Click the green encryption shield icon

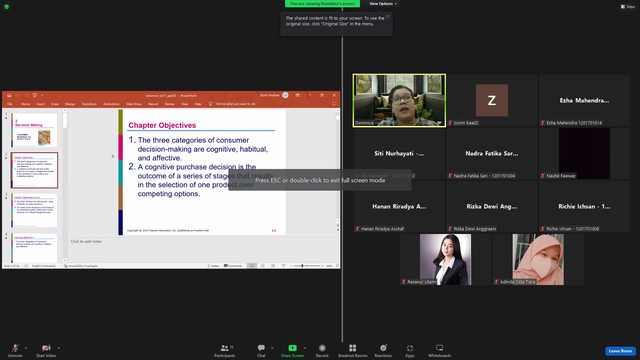point(7,7)
